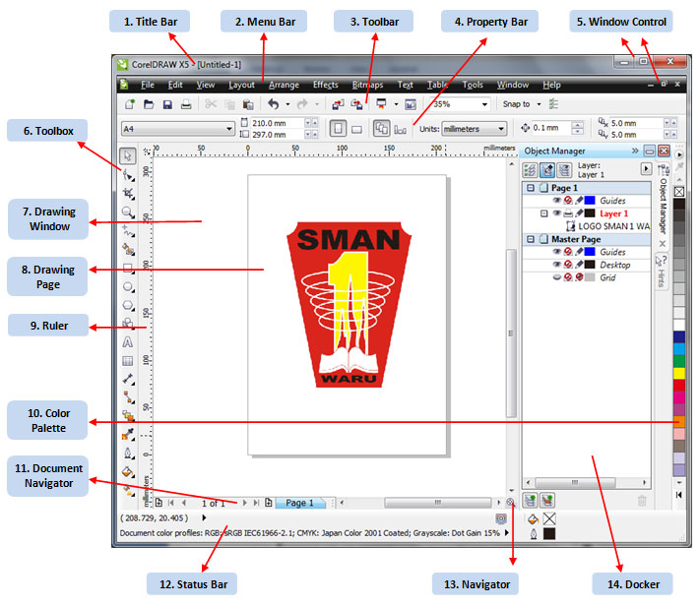The image size is (700, 606).
Task: Click the vertical scrollbar of drawing window
Action: [511, 333]
